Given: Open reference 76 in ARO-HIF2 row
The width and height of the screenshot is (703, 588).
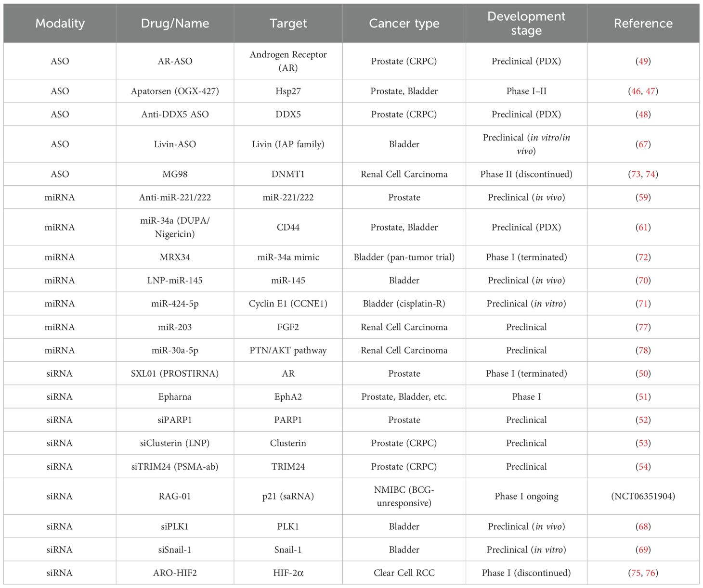Looking at the screenshot, I should pyautogui.click(x=651, y=573).
